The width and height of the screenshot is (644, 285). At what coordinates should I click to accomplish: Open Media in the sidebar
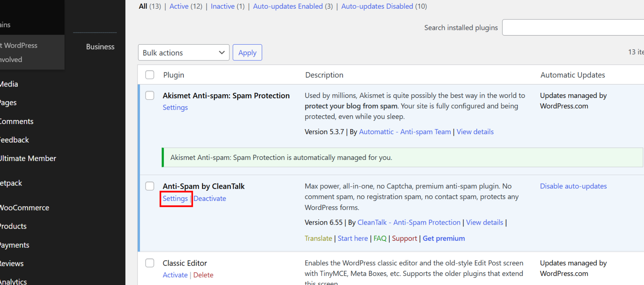pyautogui.click(x=9, y=84)
